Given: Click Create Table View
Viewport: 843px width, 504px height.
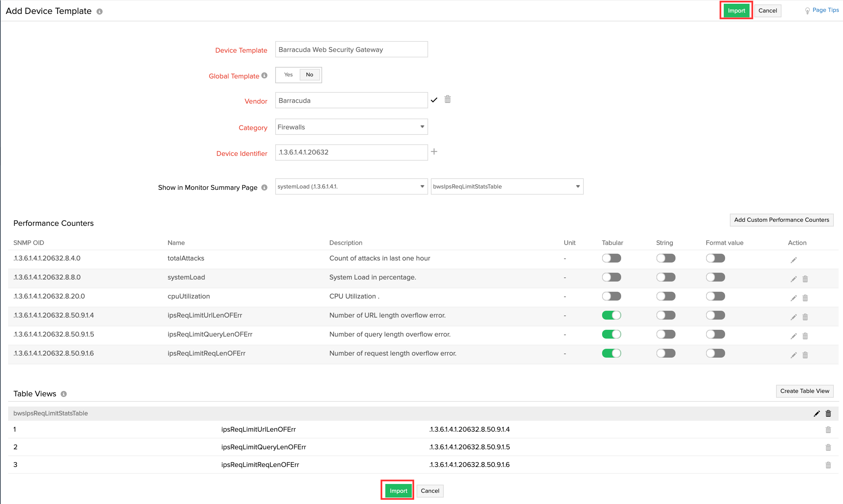Looking at the screenshot, I should (x=805, y=391).
